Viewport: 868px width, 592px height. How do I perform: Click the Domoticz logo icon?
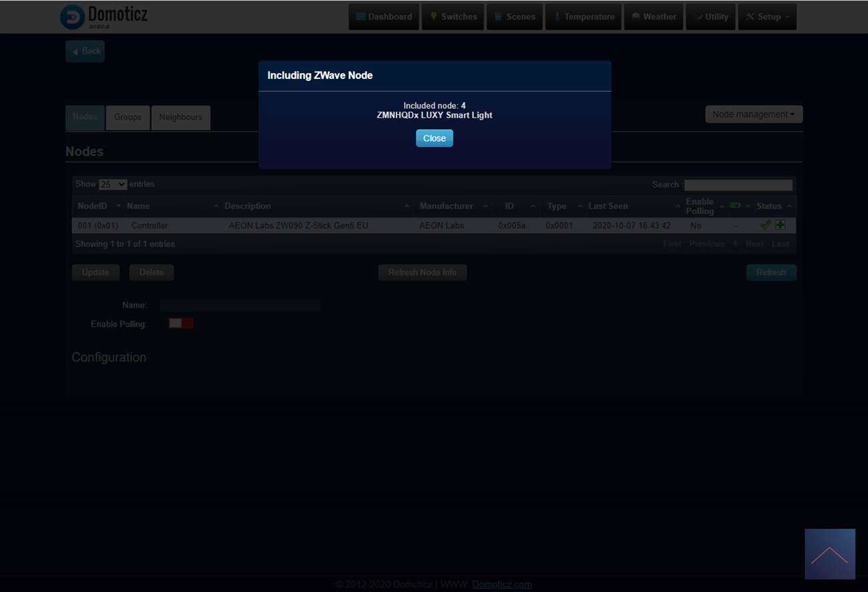click(72, 17)
